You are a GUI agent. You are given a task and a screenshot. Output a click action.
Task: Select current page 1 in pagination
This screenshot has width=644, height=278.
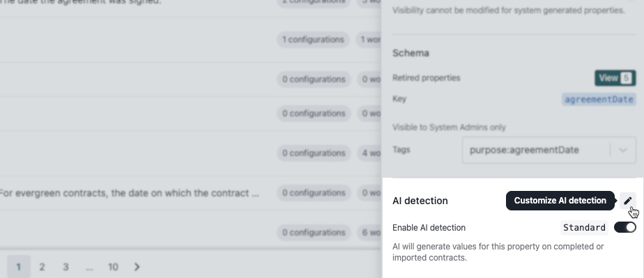[x=19, y=267]
